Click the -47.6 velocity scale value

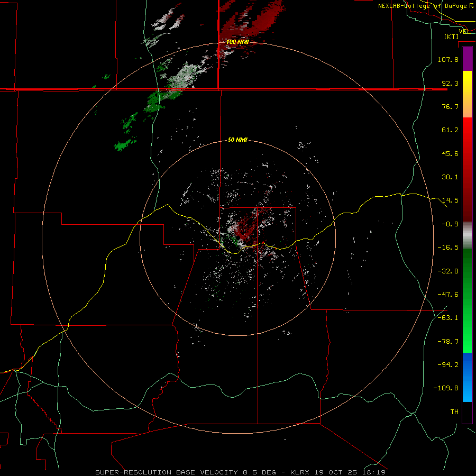click(x=448, y=295)
